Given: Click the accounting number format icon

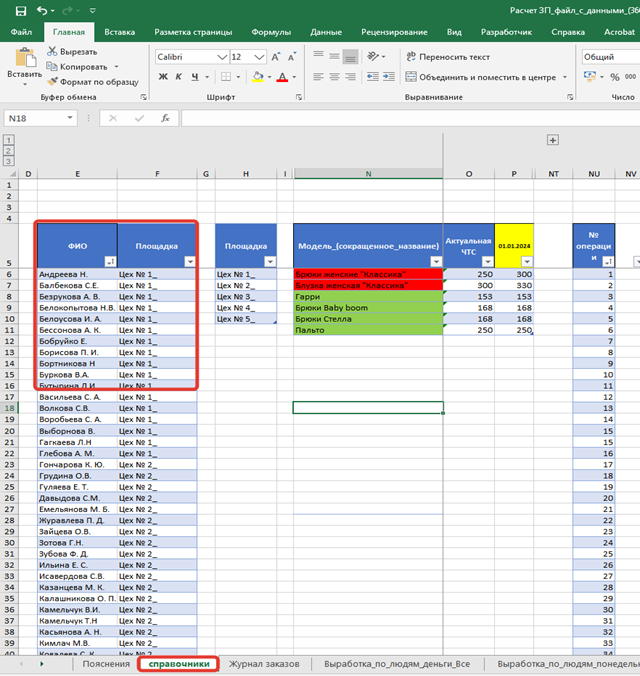Looking at the screenshot, I should [x=590, y=77].
